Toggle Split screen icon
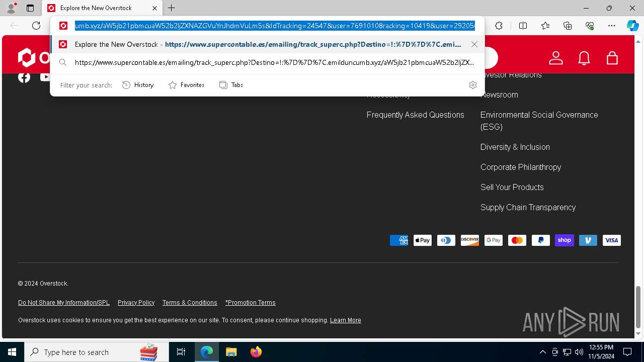Image resolution: width=644 pixels, height=362 pixels. point(523,26)
